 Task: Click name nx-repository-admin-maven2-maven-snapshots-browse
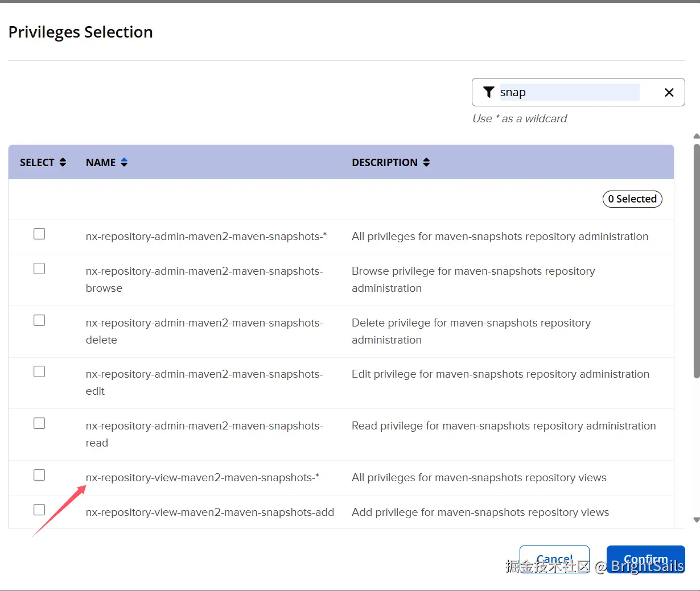(204, 280)
